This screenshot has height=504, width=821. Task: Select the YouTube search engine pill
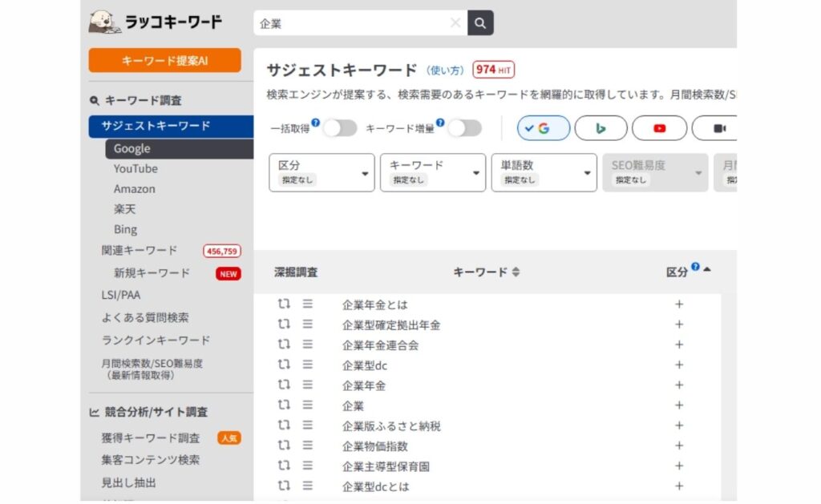[659, 128]
